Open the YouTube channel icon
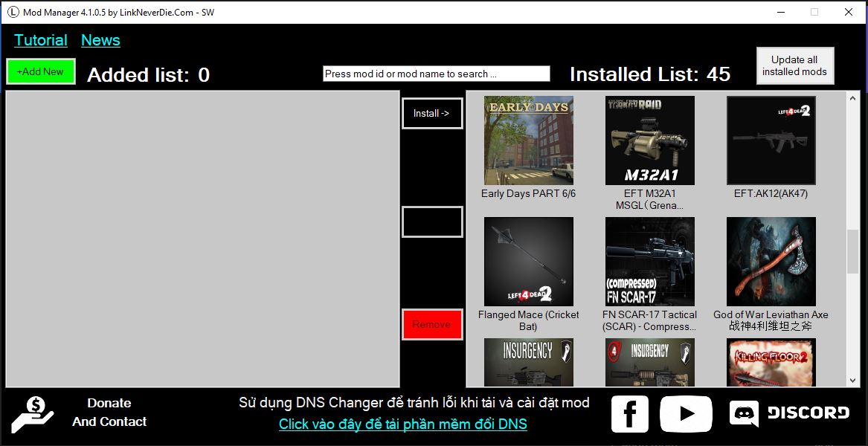868x446 pixels. (x=686, y=413)
